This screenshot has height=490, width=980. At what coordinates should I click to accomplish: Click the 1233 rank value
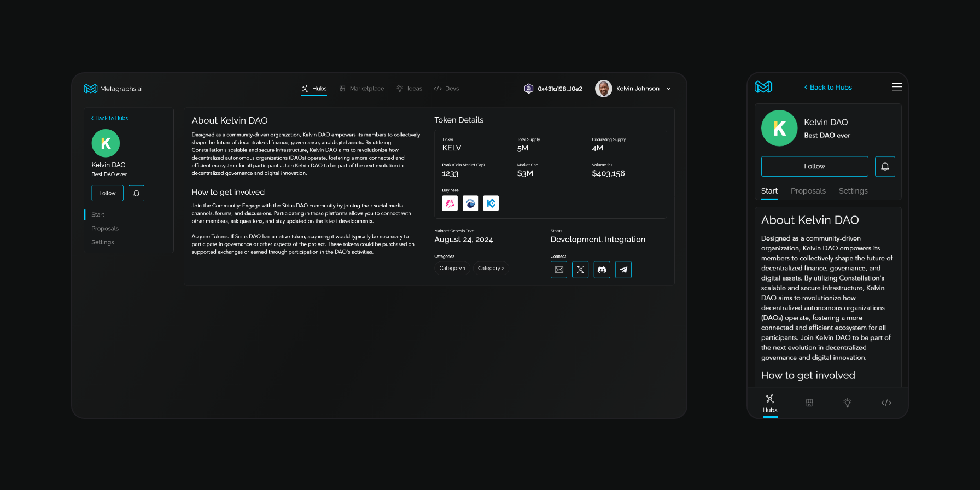click(450, 174)
